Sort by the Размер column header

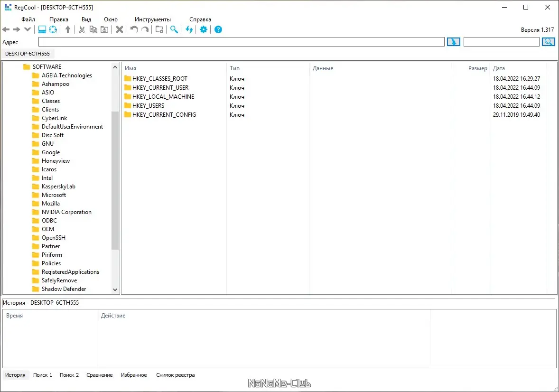(471, 68)
